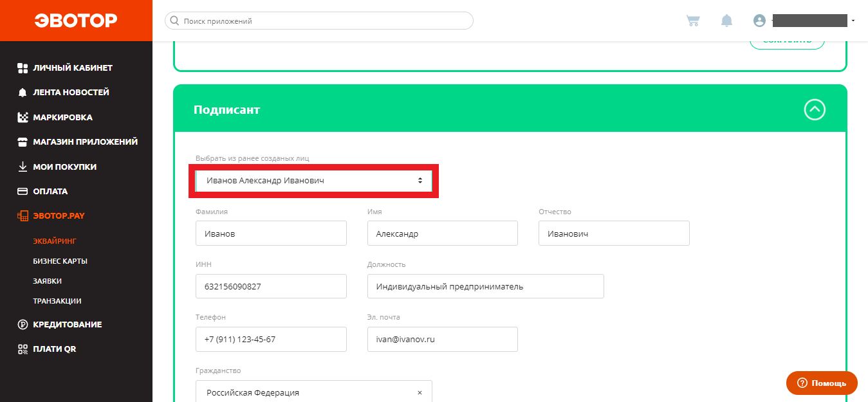
Task: Click the Evotor logo
Action: 76,21
